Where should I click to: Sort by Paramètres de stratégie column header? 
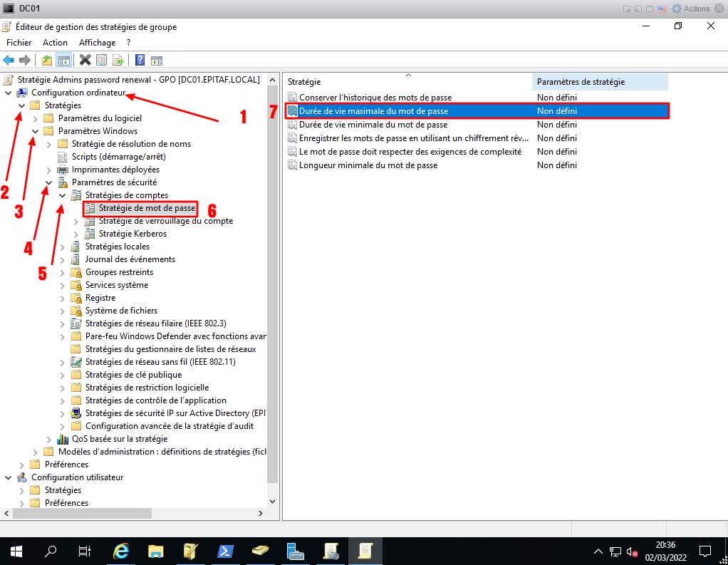pos(580,82)
